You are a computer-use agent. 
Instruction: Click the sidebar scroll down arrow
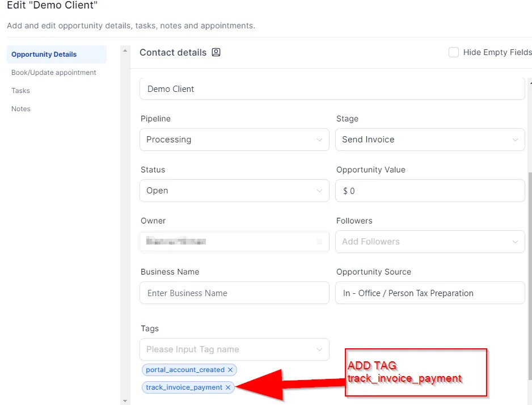(125, 401)
